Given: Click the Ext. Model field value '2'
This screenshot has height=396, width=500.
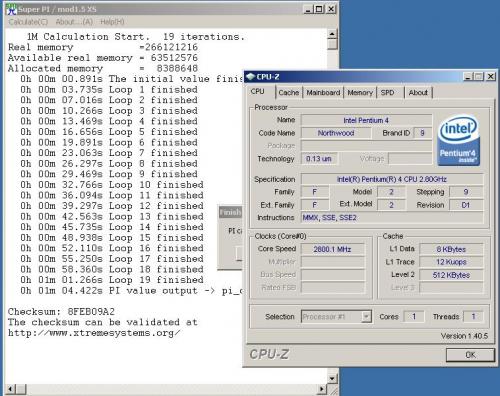Looking at the screenshot, I should (x=391, y=205).
